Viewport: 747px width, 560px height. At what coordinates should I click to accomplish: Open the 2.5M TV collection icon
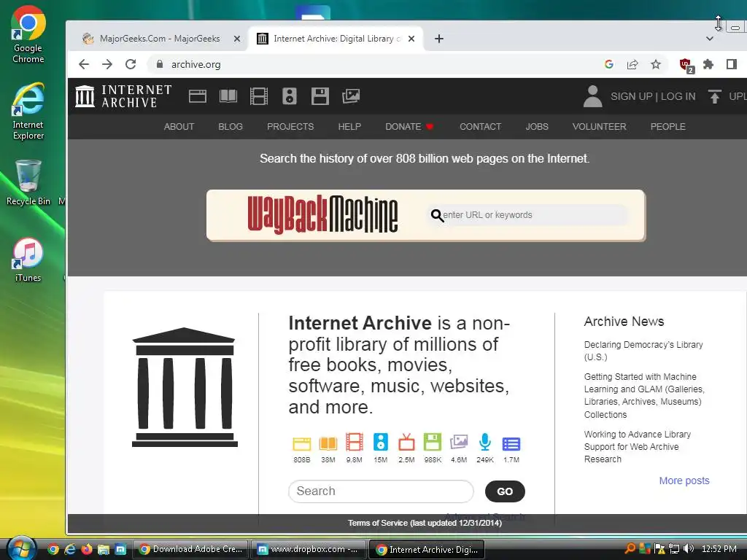[x=406, y=443]
